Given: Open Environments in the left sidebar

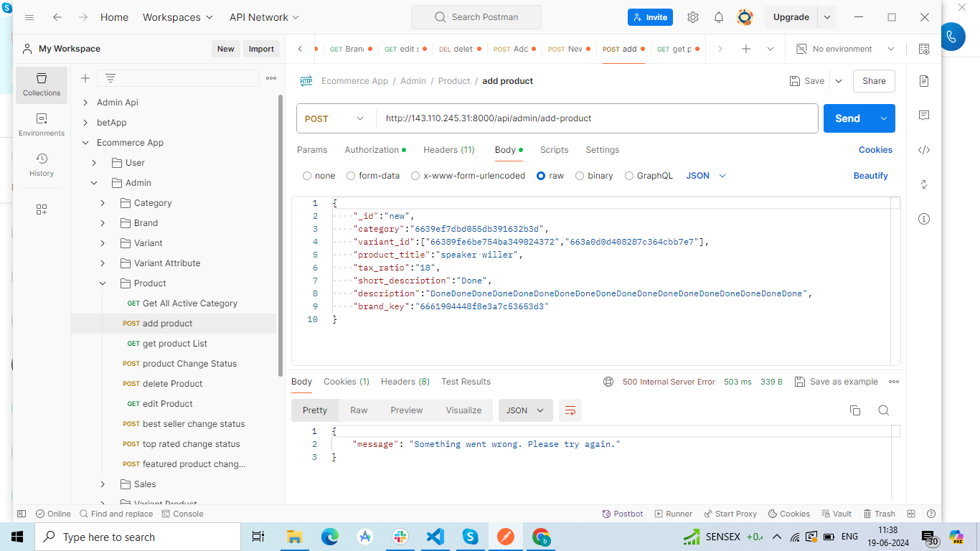Looking at the screenshot, I should click(x=42, y=124).
